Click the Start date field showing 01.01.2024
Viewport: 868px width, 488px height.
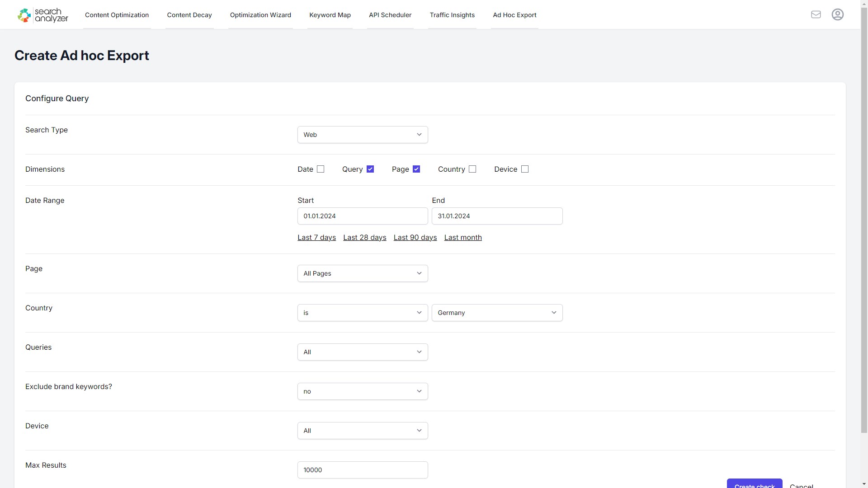click(362, 216)
